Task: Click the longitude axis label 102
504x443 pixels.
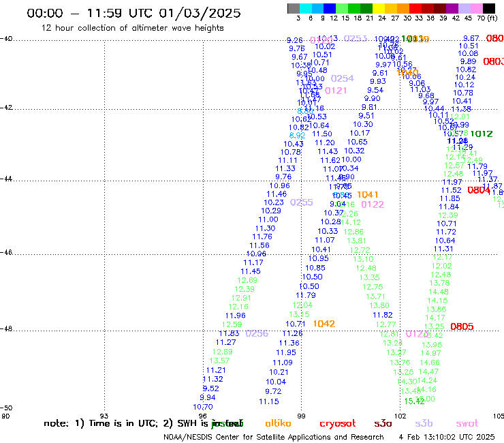Action: (x=400, y=416)
